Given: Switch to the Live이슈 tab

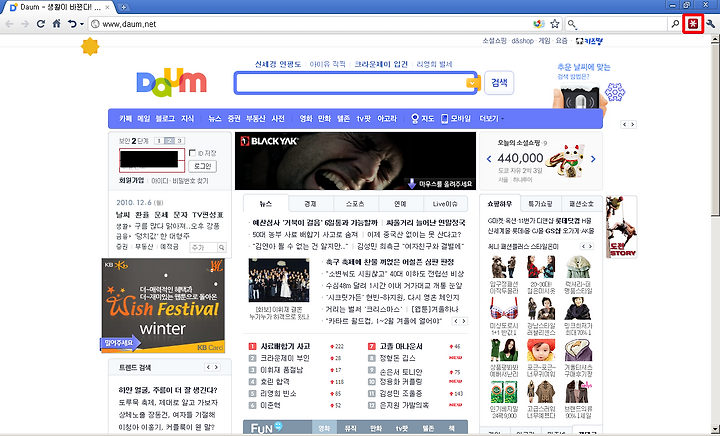Looking at the screenshot, I should coord(445,204).
